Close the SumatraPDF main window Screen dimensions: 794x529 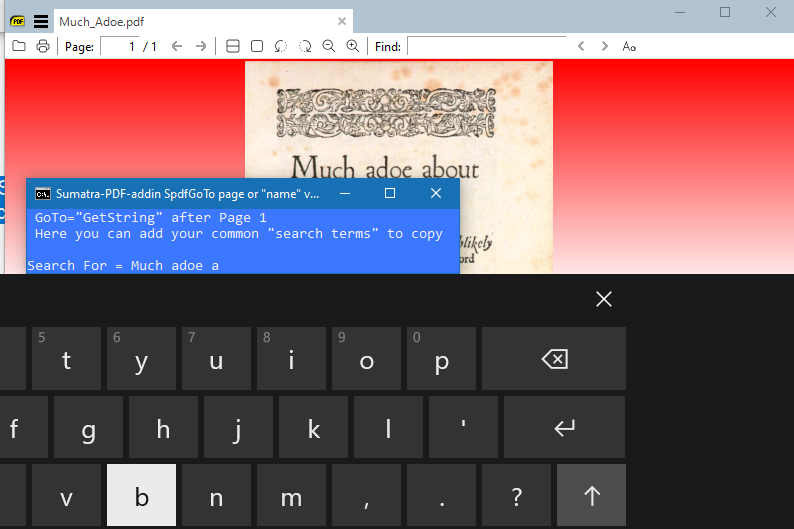771,12
